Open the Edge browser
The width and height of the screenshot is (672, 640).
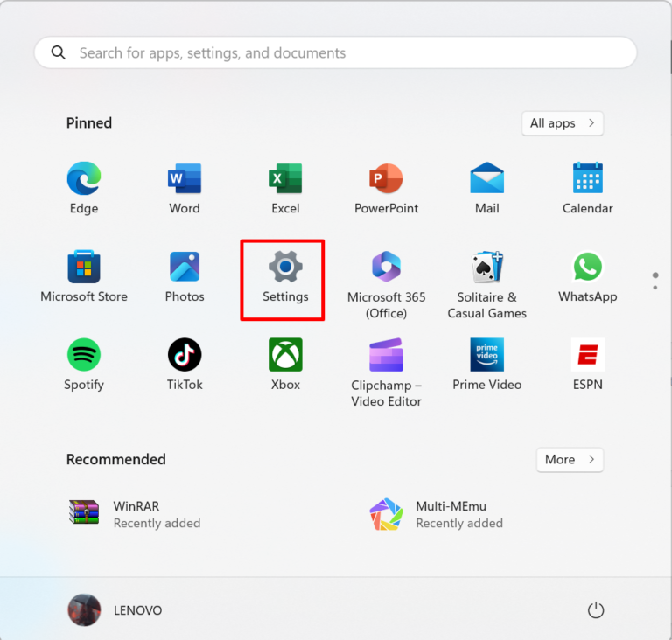[x=84, y=188]
